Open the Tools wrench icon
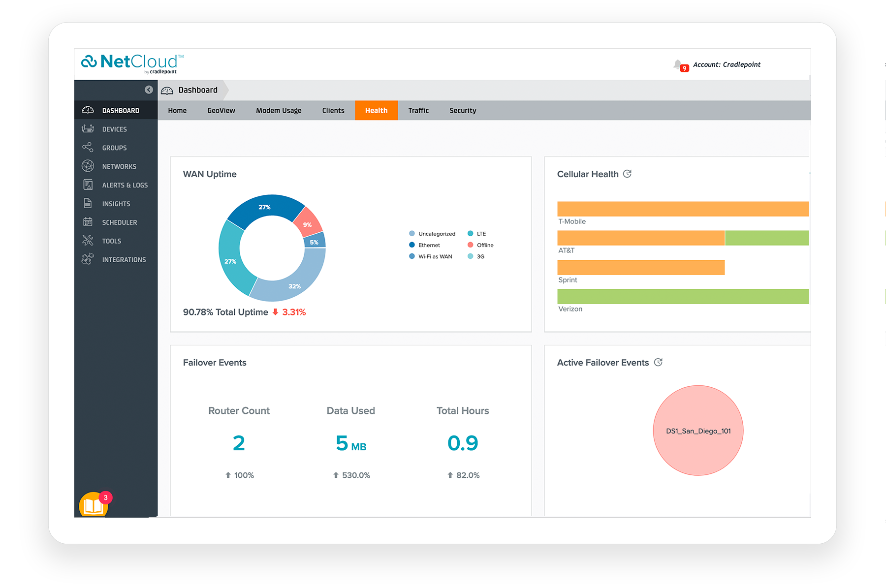Screen dimensions: 886x588 (88, 241)
